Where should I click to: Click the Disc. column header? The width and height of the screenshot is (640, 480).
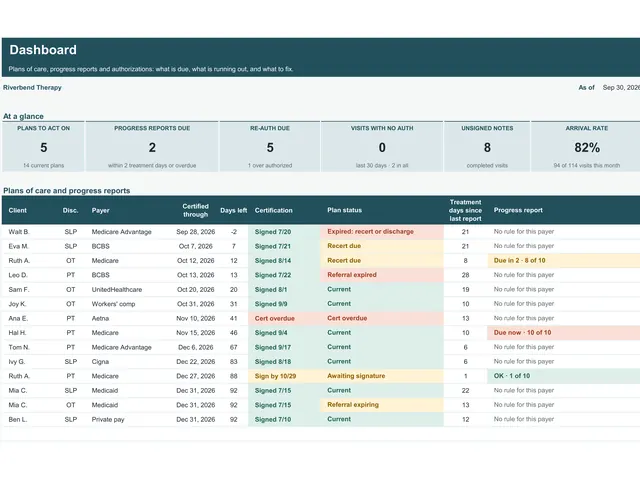tap(70, 210)
